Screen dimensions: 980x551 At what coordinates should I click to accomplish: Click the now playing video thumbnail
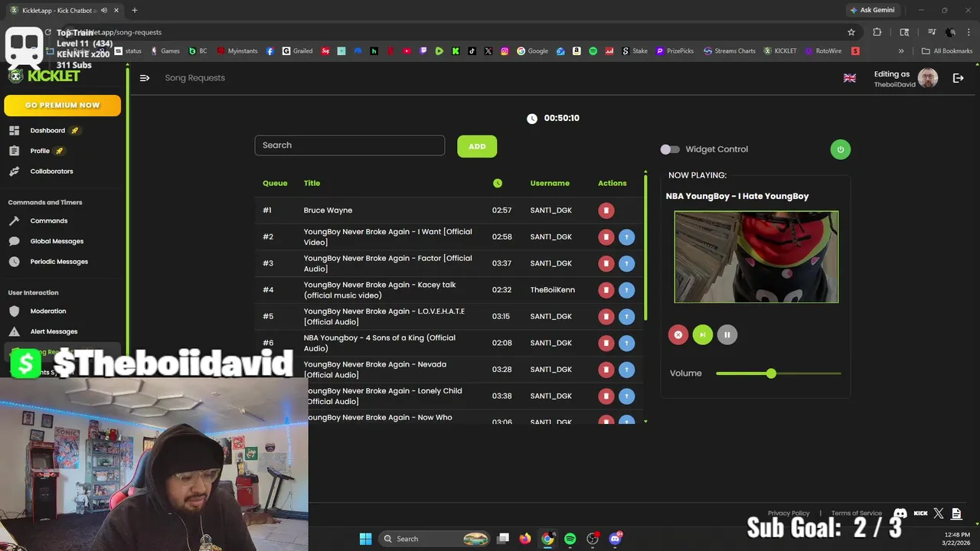click(756, 257)
